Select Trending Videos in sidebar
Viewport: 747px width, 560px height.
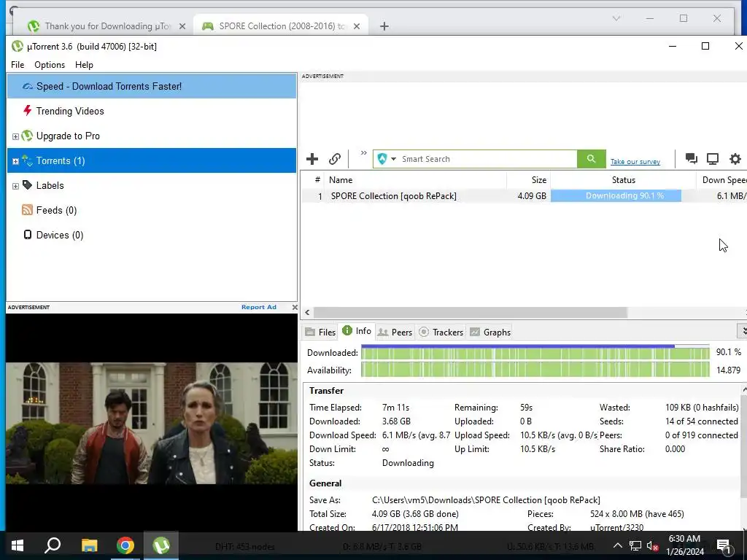coord(152,111)
